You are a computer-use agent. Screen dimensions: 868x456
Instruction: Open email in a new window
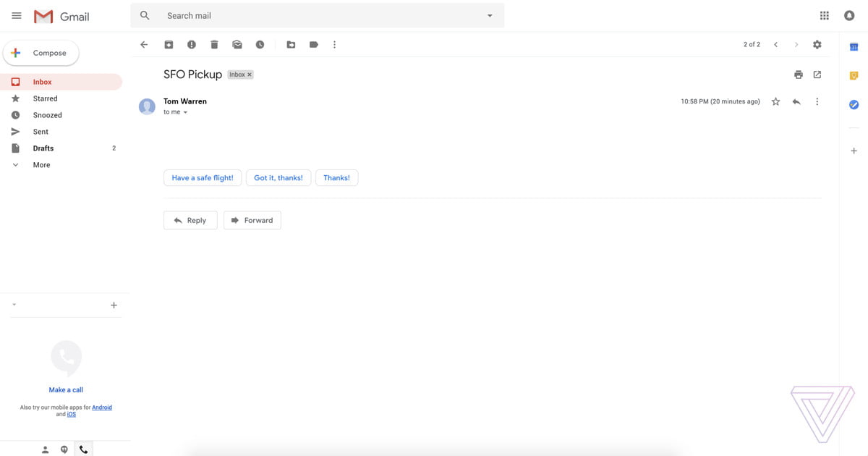click(817, 75)
